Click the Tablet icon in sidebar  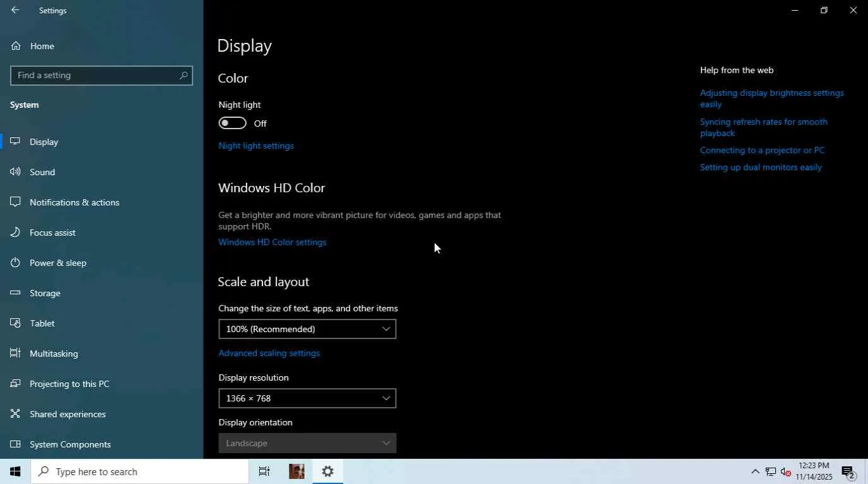[16, 323]
